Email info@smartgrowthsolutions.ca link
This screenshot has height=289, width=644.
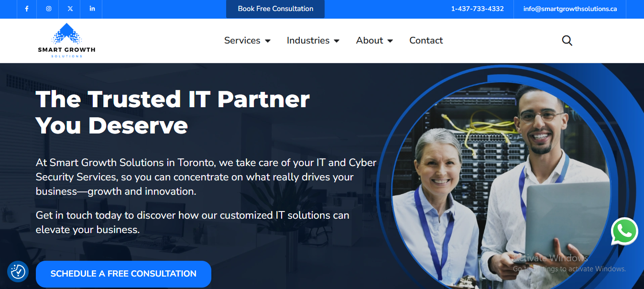pyautogui.click(x=570, y=9)
